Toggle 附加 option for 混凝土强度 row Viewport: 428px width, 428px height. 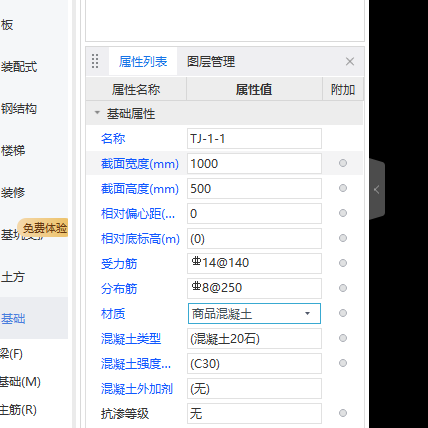343,363
